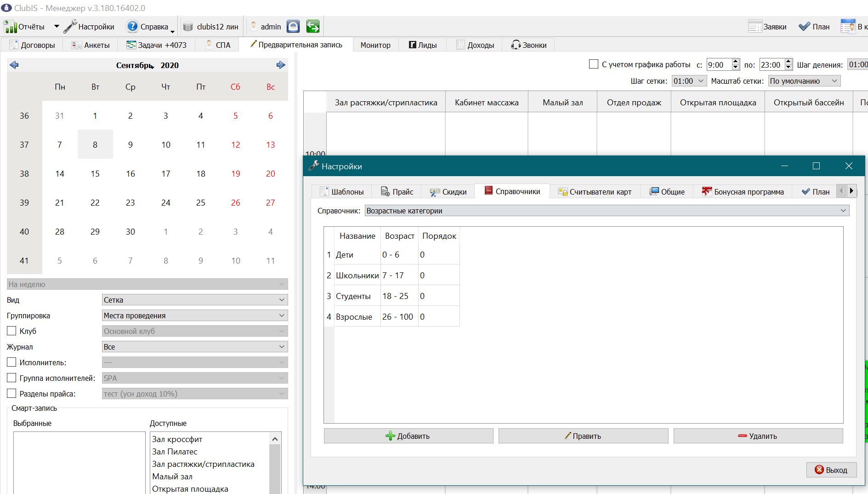868x494 pixels.
Task: Open the Заявки requests icon
Action: pos(755,27)
